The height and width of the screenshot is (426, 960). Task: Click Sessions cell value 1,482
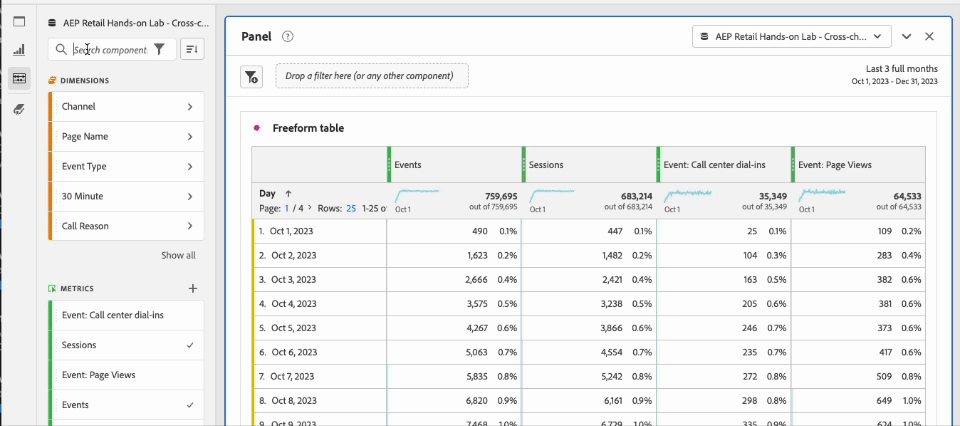click(x=612, y=255)
